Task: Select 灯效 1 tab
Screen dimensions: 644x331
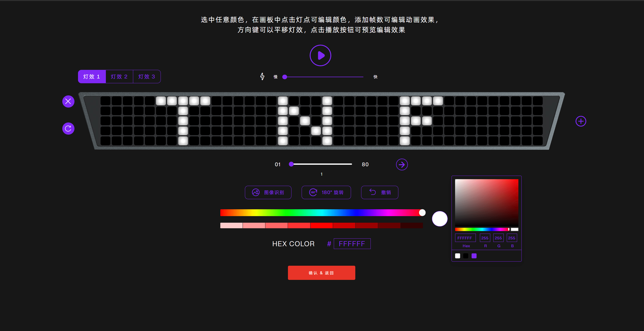Action: [92, 77]
